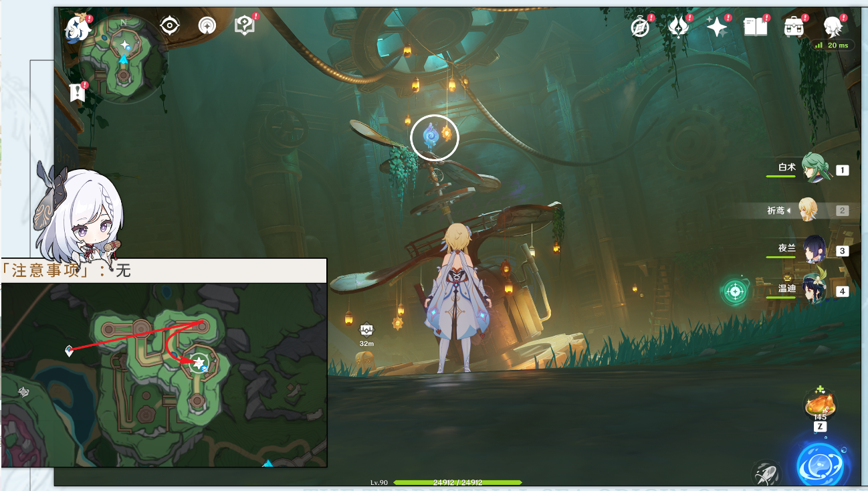Click the 「注意事项」：无 caption text
The height and width of the screenshot is (491, 868).
pos(66,270)
